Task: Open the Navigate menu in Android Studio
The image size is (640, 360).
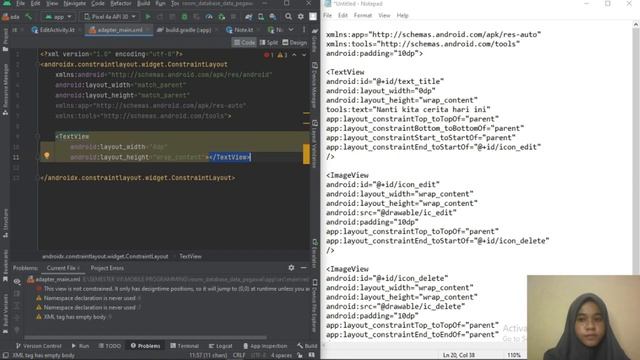Action: tap(75, 3)
